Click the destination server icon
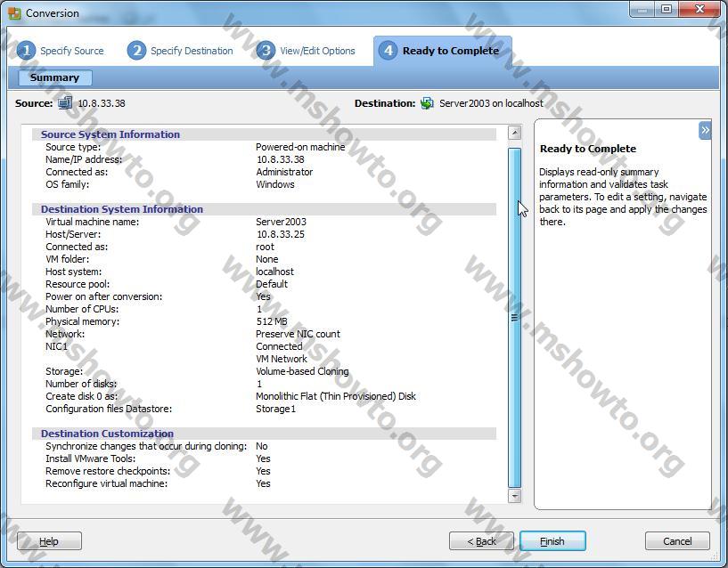This screenshot has width=728, height=568. 427,103
